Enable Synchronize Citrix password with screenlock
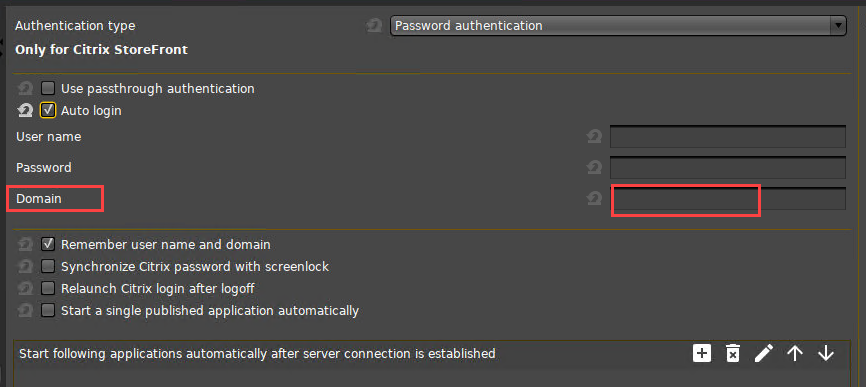The width and height of the screenshot is (866, 387). point(48,267)
